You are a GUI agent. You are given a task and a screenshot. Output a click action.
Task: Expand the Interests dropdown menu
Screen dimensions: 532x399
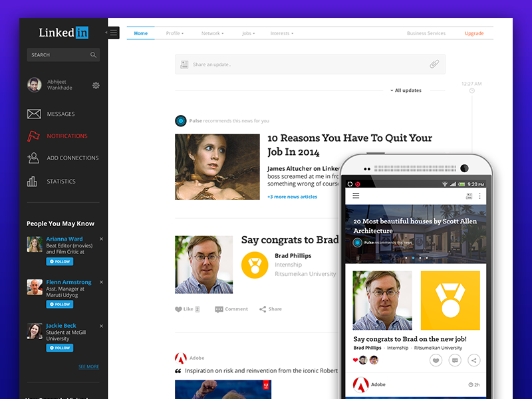[281, 33]
